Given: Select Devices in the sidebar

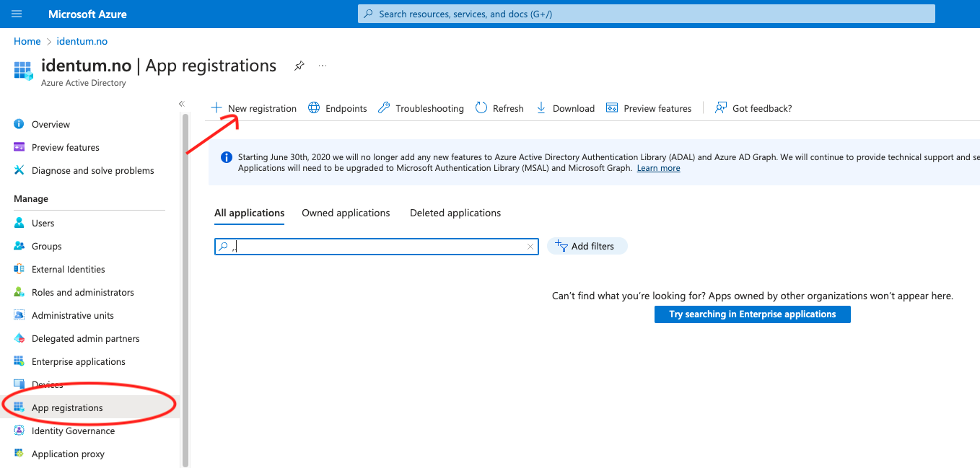Looking at the screenshot, I should [48, 384].
